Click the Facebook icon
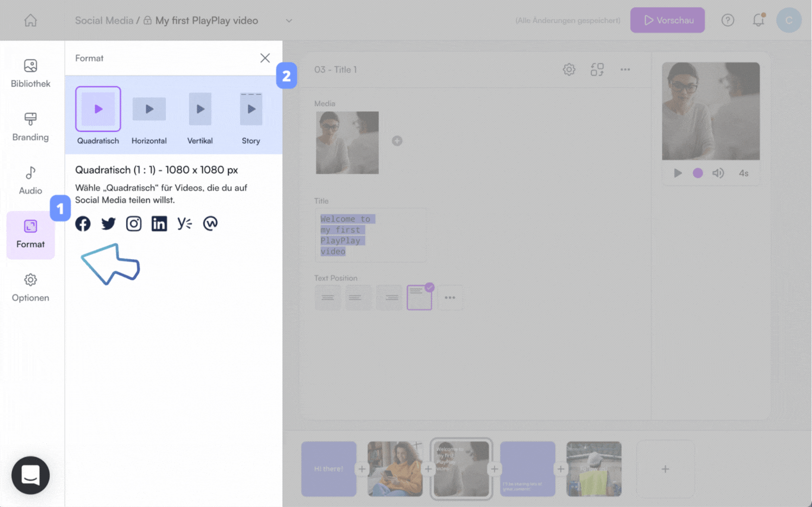Image resolution: width=812 pixels, height=507 pixels. (x=83, y=223)
